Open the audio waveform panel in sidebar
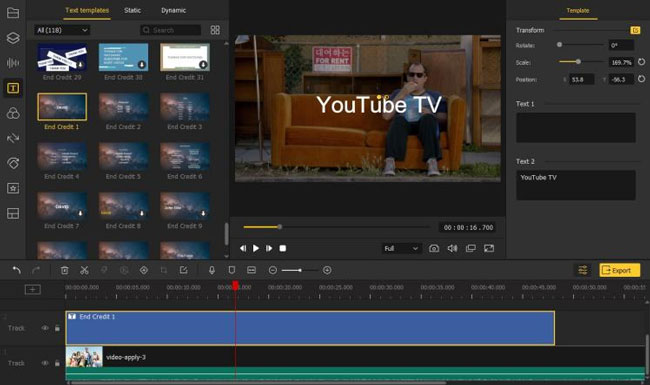Viewport: 650px width, 385px height. click(13, 63)
